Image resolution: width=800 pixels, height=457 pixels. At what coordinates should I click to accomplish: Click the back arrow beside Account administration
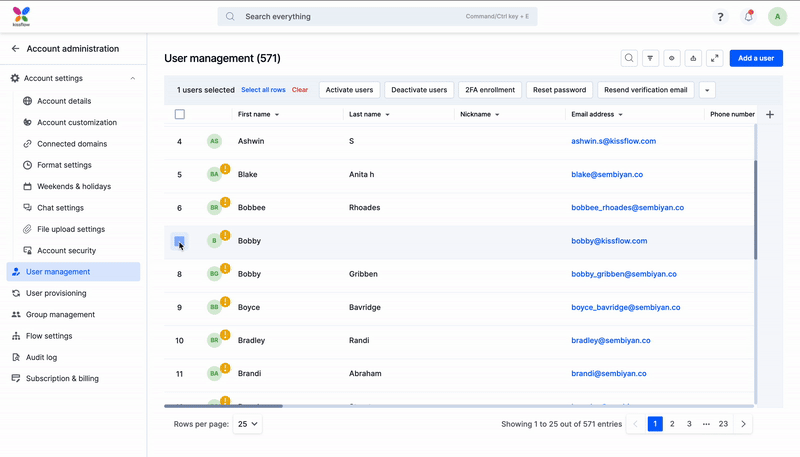(15, 48)
